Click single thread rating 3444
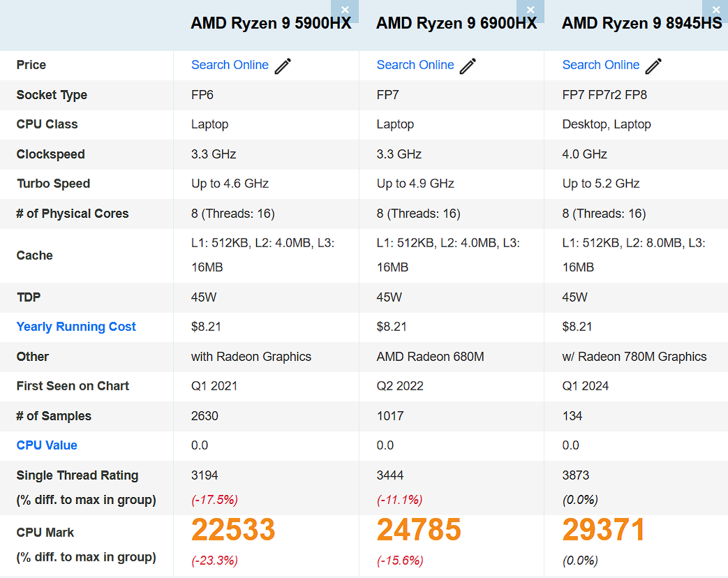Image resolution: width=728 pixels, height=578 pixels. tap(390, 475)
